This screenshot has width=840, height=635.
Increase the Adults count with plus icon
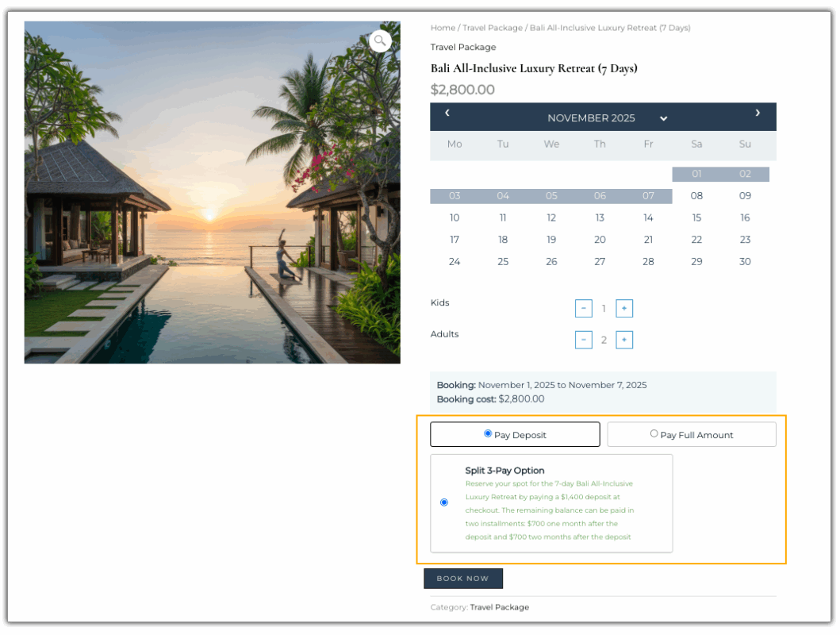point(624,339)
